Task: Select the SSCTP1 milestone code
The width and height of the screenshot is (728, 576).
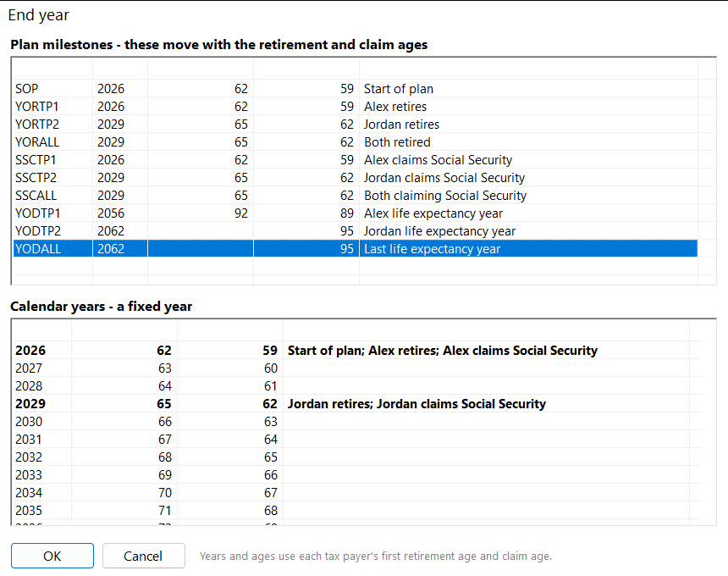Action: [x=36, y=160]
